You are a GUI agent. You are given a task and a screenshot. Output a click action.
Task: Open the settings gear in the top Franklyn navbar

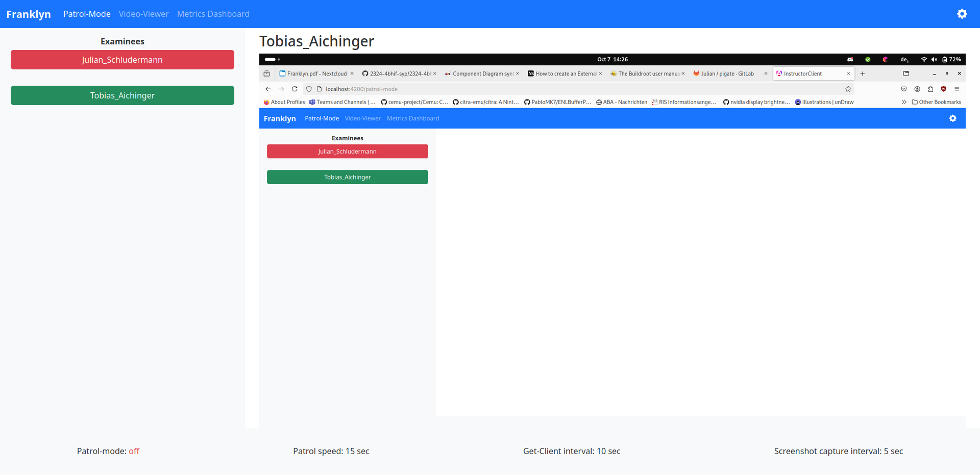962,14
